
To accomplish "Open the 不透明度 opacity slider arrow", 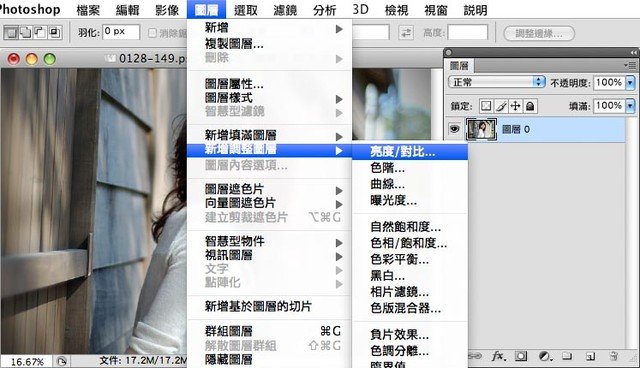I will (631, 83).
